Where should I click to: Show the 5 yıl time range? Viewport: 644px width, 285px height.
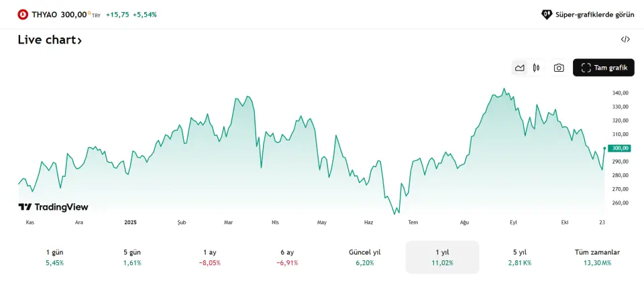[519, 257]
